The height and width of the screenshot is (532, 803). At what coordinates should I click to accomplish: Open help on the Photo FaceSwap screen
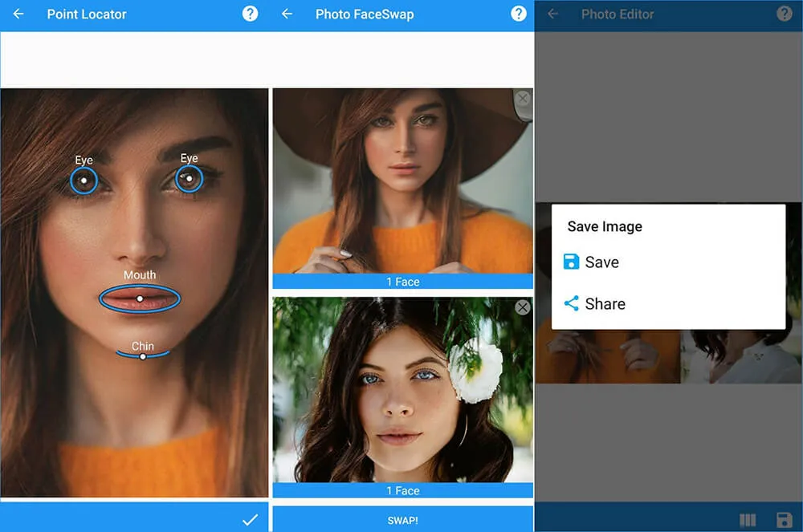tap(518, 14)
